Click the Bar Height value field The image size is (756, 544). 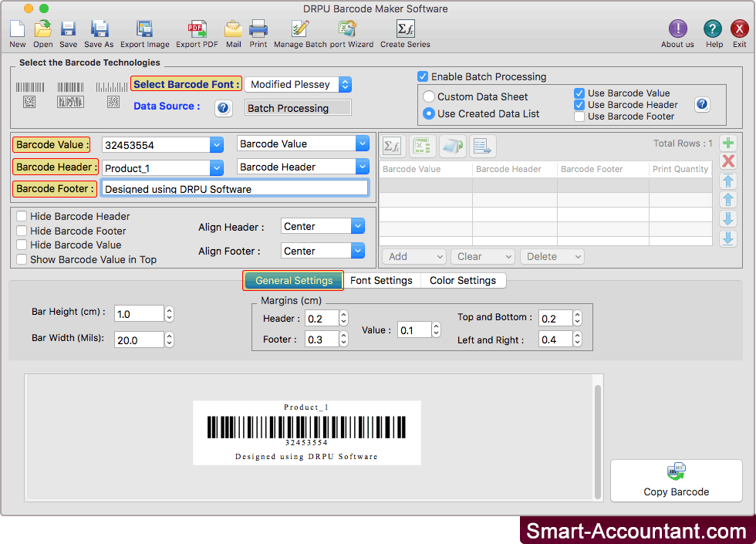pyautogui.click(x=139, y=314)
